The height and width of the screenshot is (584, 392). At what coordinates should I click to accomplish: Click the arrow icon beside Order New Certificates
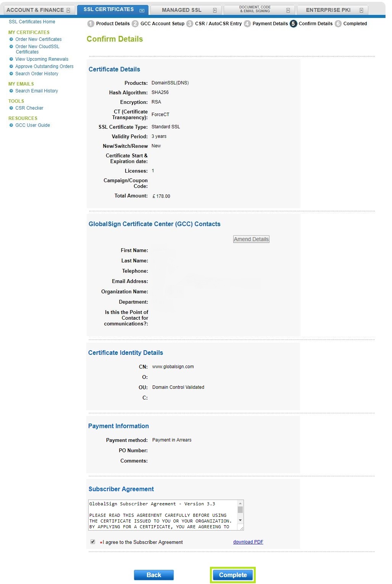coord(11,39)
